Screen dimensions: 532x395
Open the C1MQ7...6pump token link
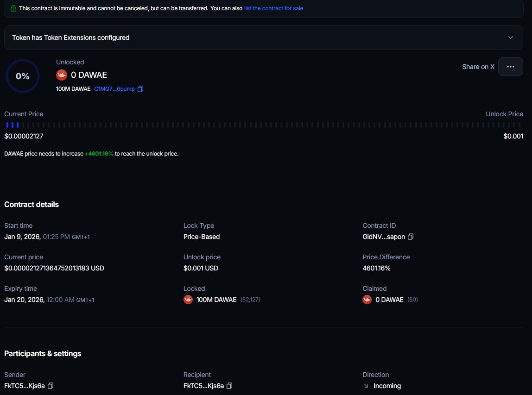tap(114, 89)
